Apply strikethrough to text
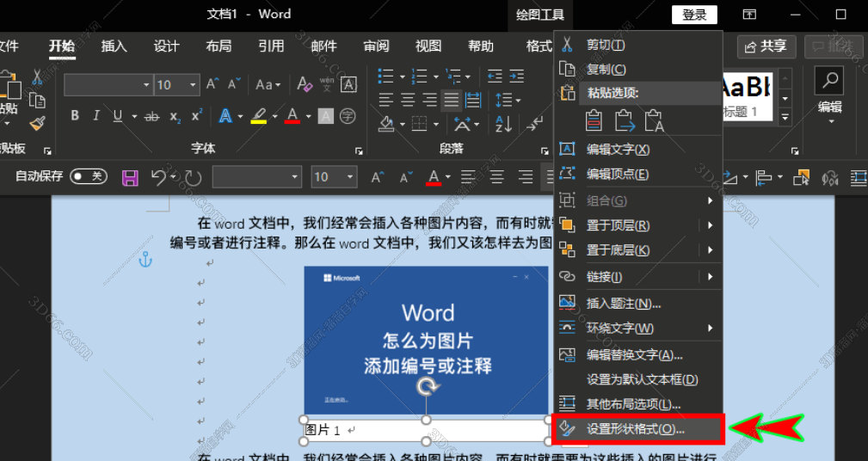868x461 pixels. (x=151, y=116)
